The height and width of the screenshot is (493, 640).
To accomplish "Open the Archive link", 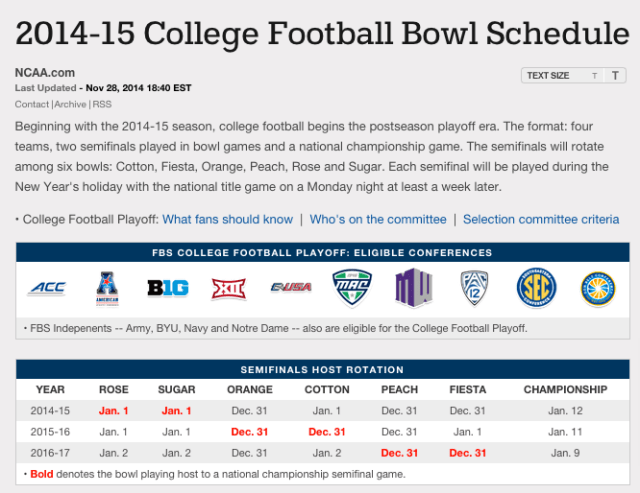I will tap(71, 104).
